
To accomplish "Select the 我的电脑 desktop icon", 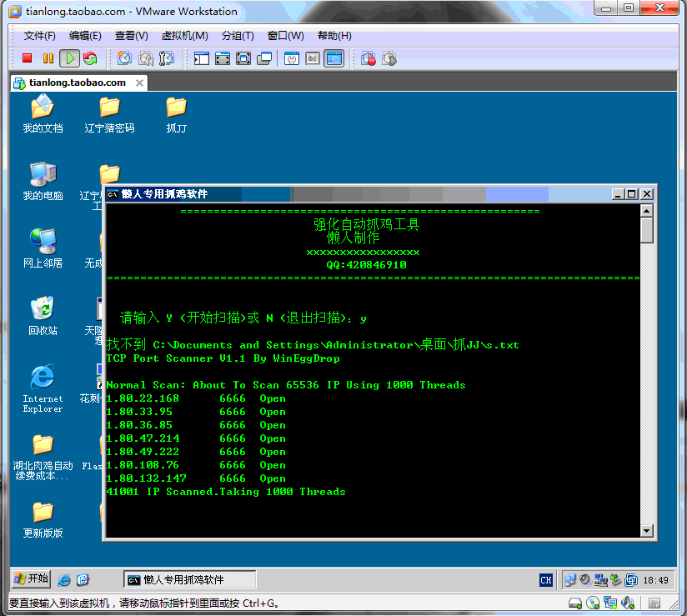I will 43,182.
